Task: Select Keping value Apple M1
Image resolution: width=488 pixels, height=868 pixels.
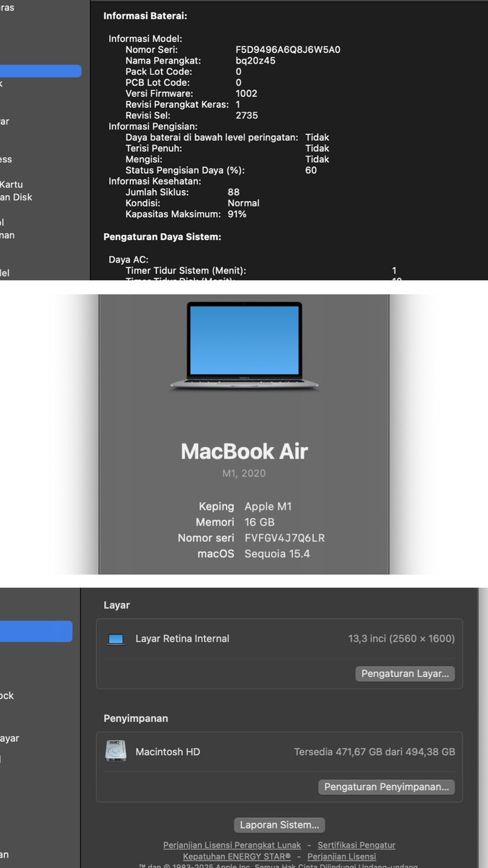Action: pos(268,506)
